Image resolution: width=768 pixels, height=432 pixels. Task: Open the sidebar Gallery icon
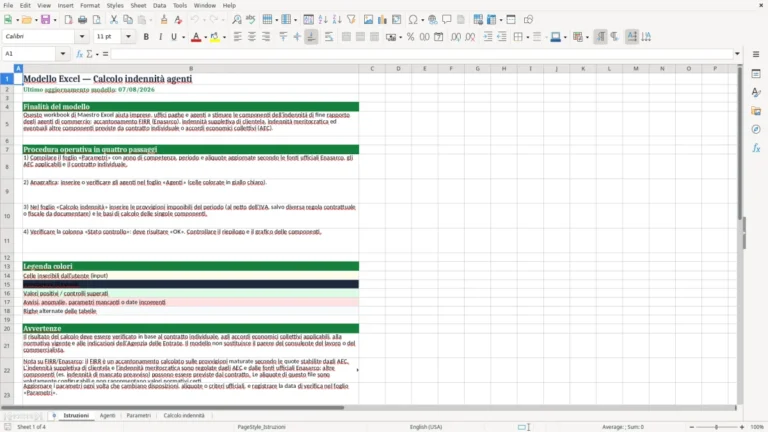pos(756,111)
